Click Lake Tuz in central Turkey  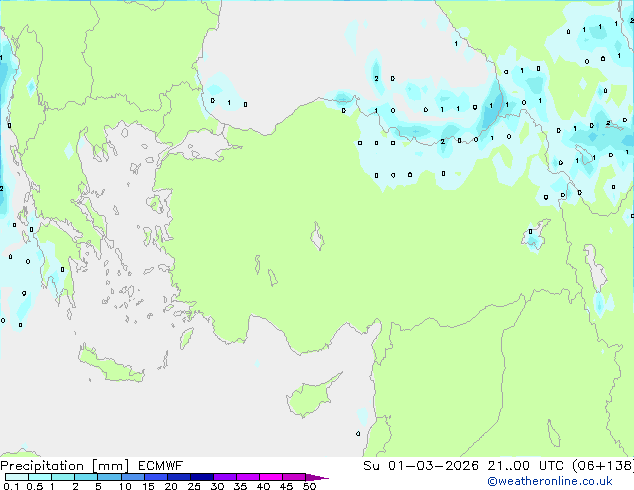pos(317,236)
